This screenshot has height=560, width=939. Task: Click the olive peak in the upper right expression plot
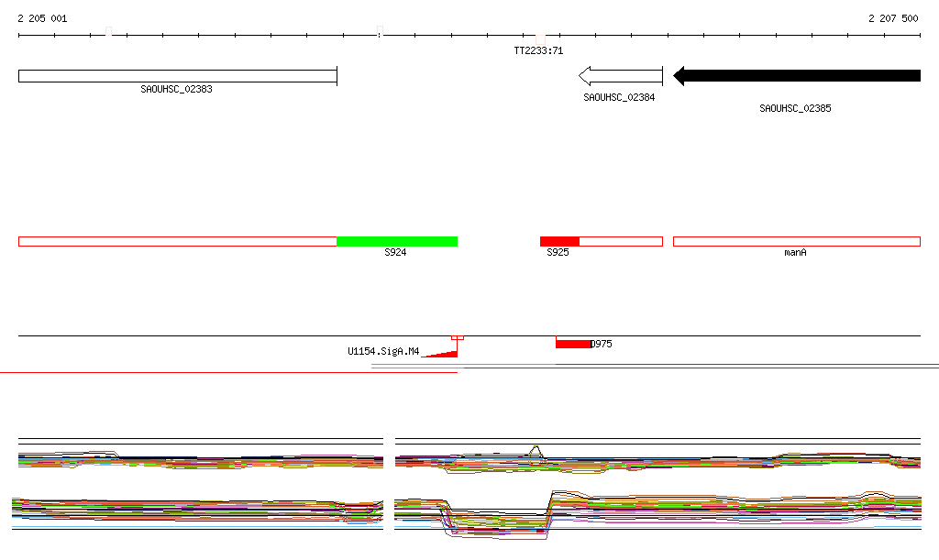click(536, 452)
